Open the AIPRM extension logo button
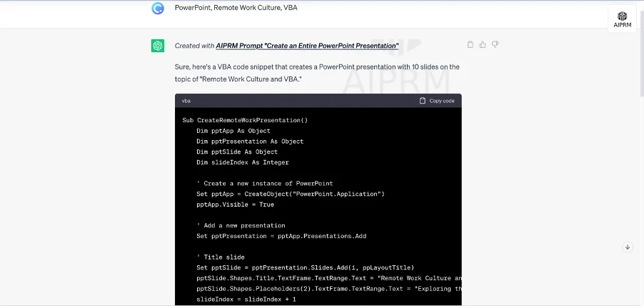 coord(622,19)
